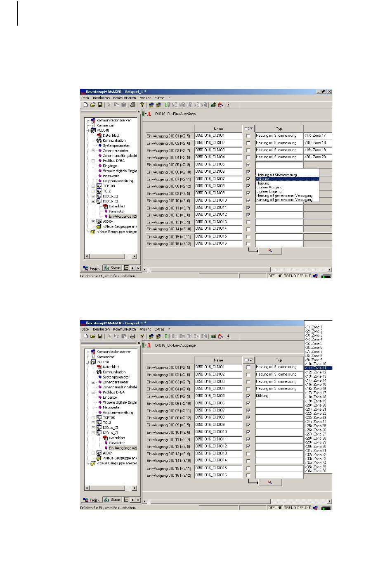This screenshot has height=566, width=392.
Task: Click the Copy icon in the lower window toolbar
Action: [x=117, y=336]
